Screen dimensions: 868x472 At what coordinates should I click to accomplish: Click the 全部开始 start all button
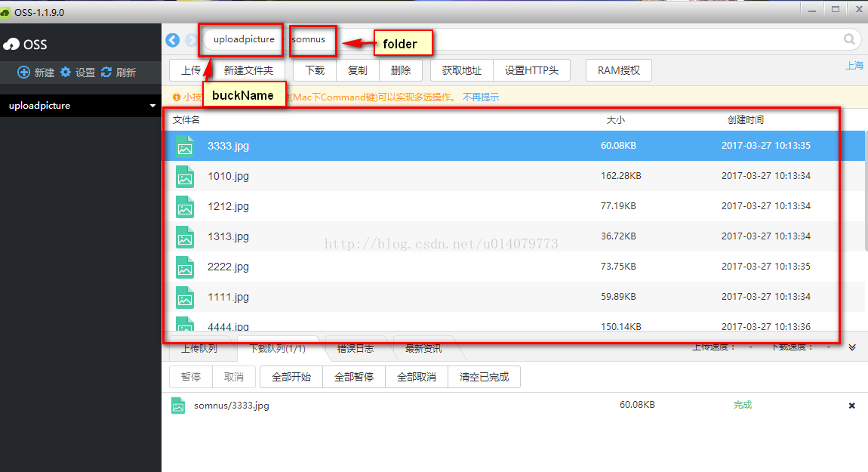pos(291,378)
